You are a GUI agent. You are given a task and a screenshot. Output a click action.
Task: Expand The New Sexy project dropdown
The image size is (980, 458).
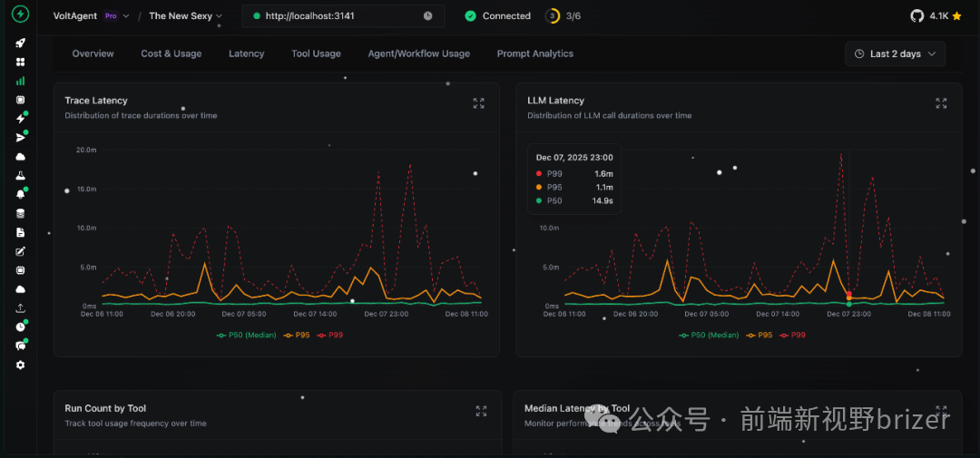(x=185, y=16)
